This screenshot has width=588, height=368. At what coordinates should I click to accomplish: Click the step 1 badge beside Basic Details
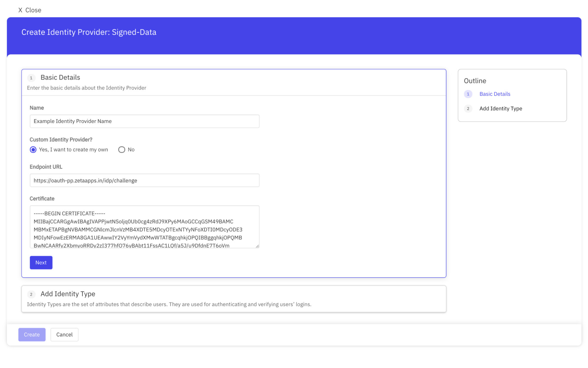[31, 78]
